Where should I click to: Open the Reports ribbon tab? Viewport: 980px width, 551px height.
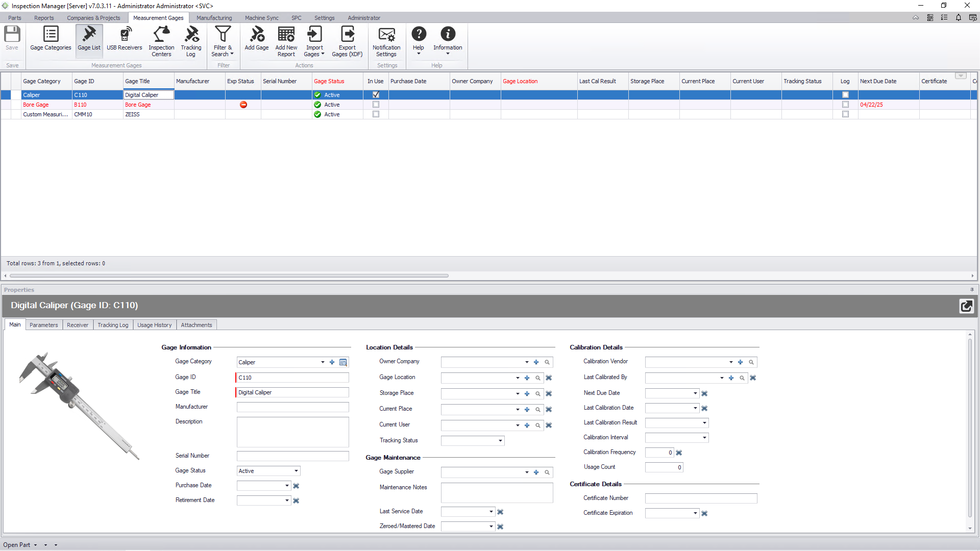pos(44,18)
